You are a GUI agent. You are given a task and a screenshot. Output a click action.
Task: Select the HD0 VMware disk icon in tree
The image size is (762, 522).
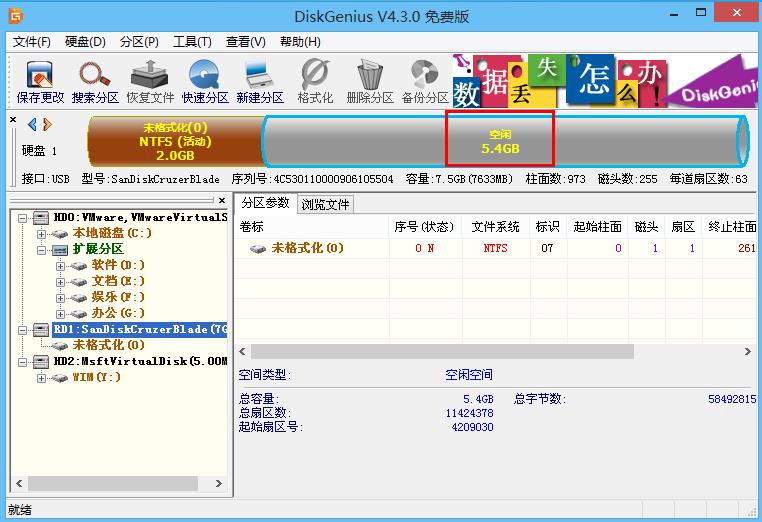(41, 217)
